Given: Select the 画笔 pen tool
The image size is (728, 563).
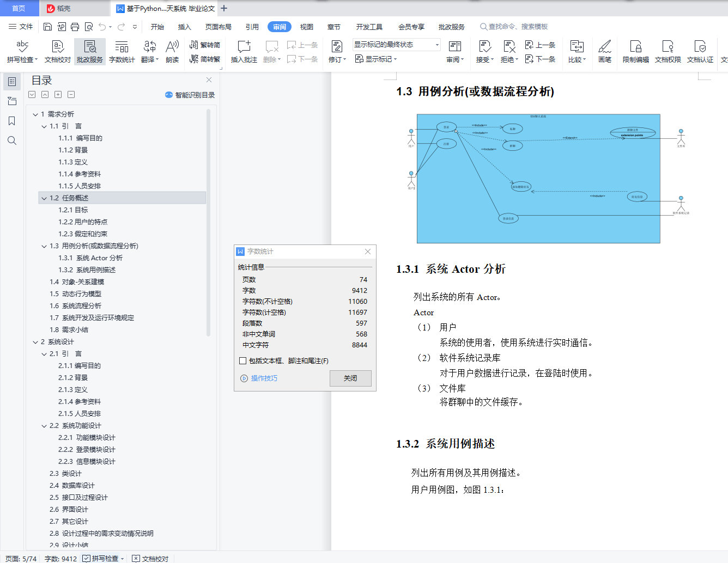Looking at the screenshot, I should (605, 52).
